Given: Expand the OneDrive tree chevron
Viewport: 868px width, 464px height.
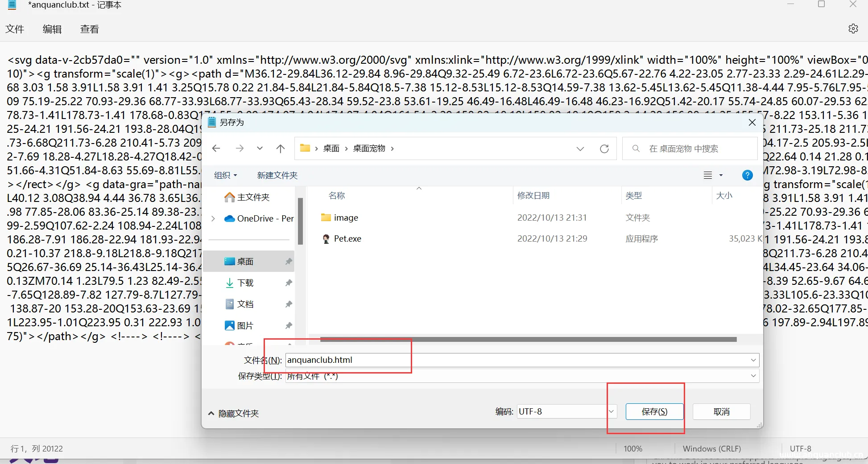Looking at the screenshot, I should pyautogui.click(x=213, y=218).
